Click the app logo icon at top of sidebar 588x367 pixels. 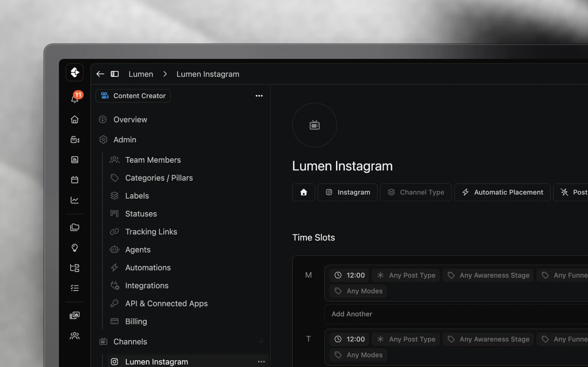pyautogui.click(x=75, y=73)
